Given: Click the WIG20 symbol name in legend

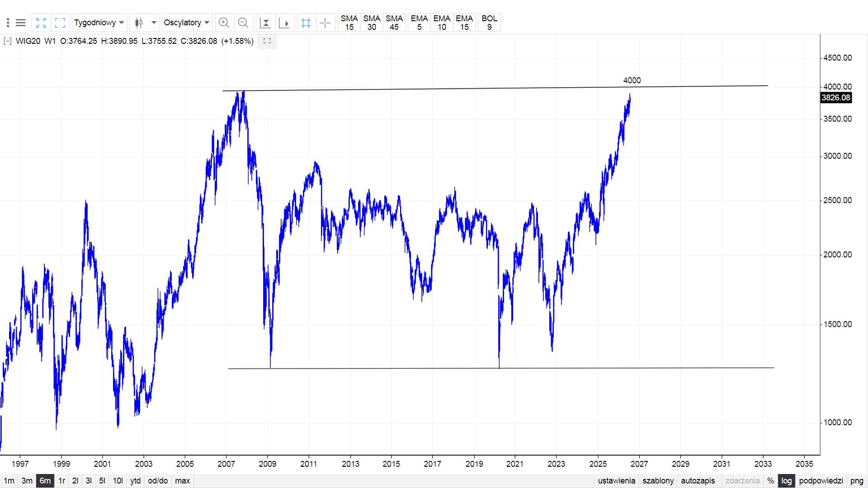Looking at the screenshot, I should coord(28,41).
